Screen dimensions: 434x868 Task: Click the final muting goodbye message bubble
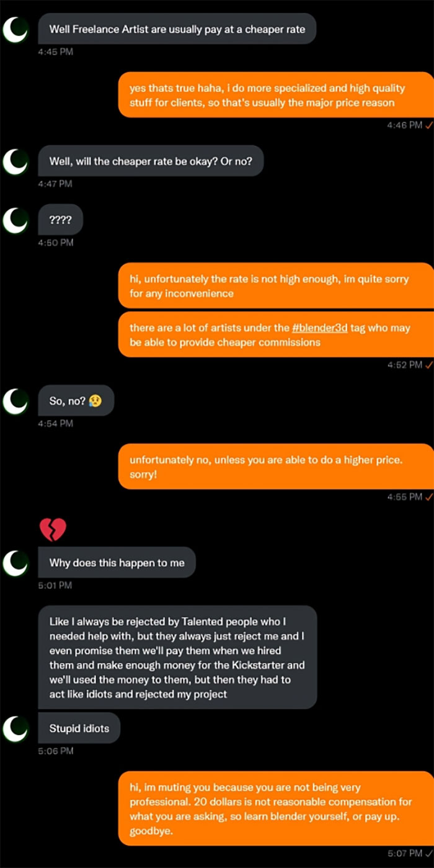tap(273, 808)
